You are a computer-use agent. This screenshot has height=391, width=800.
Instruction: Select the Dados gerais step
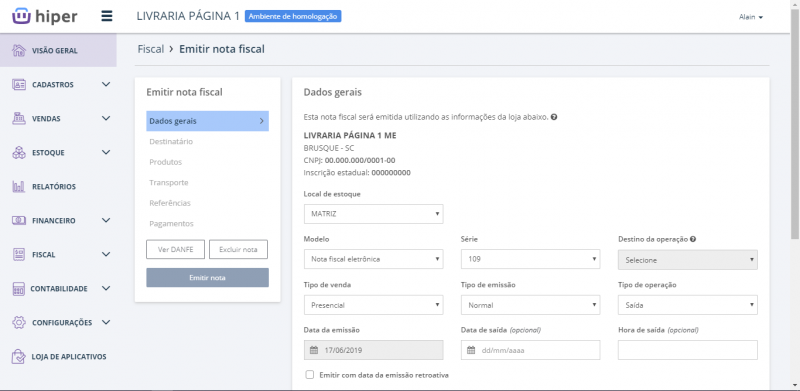207,121
